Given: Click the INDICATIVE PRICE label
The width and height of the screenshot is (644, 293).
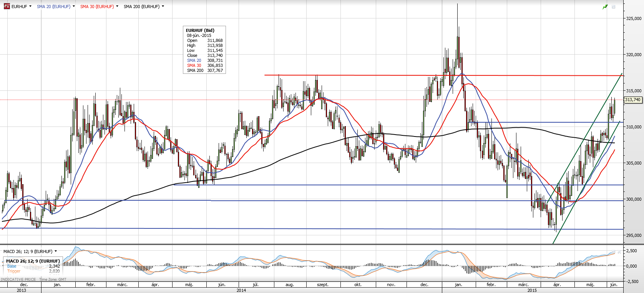Looking at the screenshot, I should pos(18,280).
